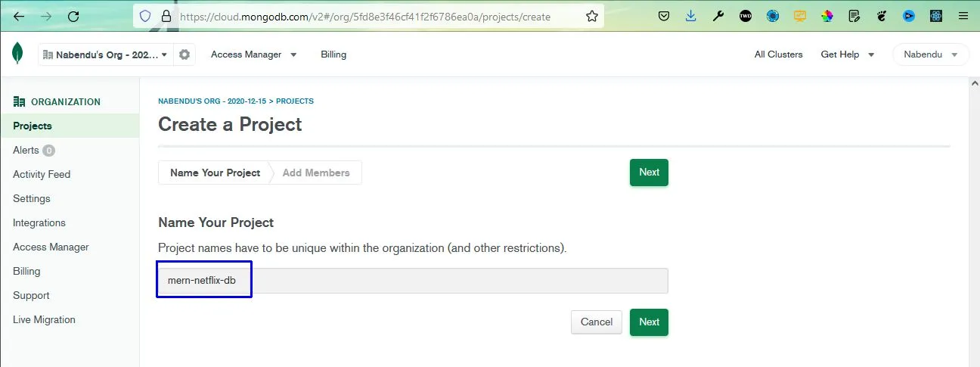Image resolution: width=980 pixels, height=367 pixels.
Task: Open the downloads arrow icon
Action: [691, 16]
